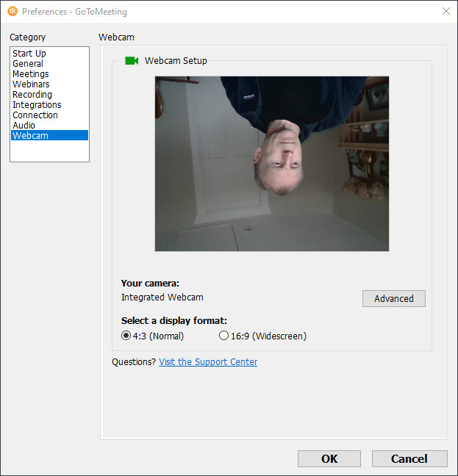Viewport: 458px width, 476px height.
Task: Open Advanced camera settings
Action: pyautogui.click(x=393, y=299)
